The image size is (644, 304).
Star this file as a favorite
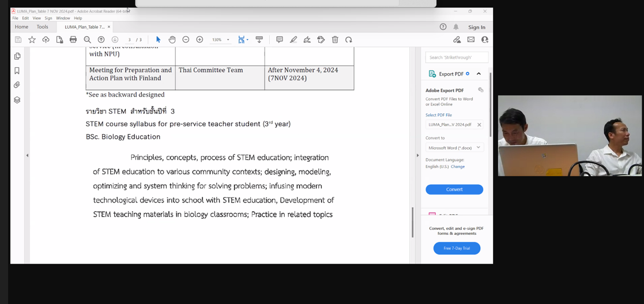click(x=32, y=40)
